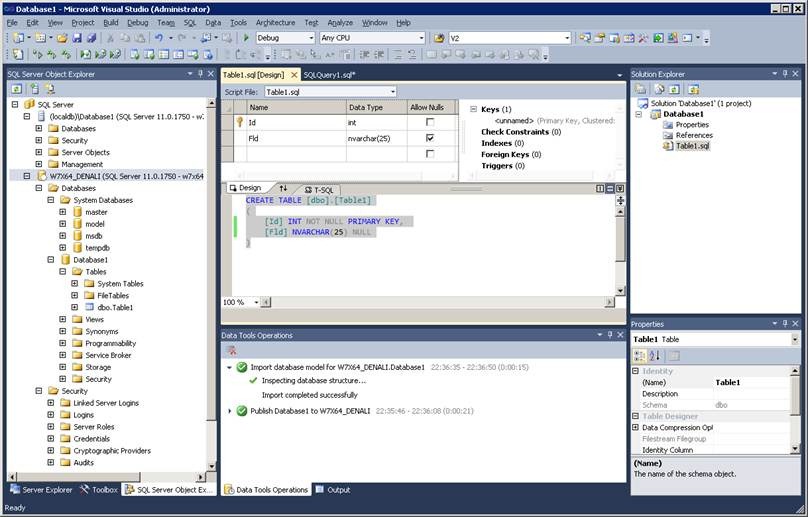
Task: Click the Save icon in the toolbar
Action: (x=76, y=38)
